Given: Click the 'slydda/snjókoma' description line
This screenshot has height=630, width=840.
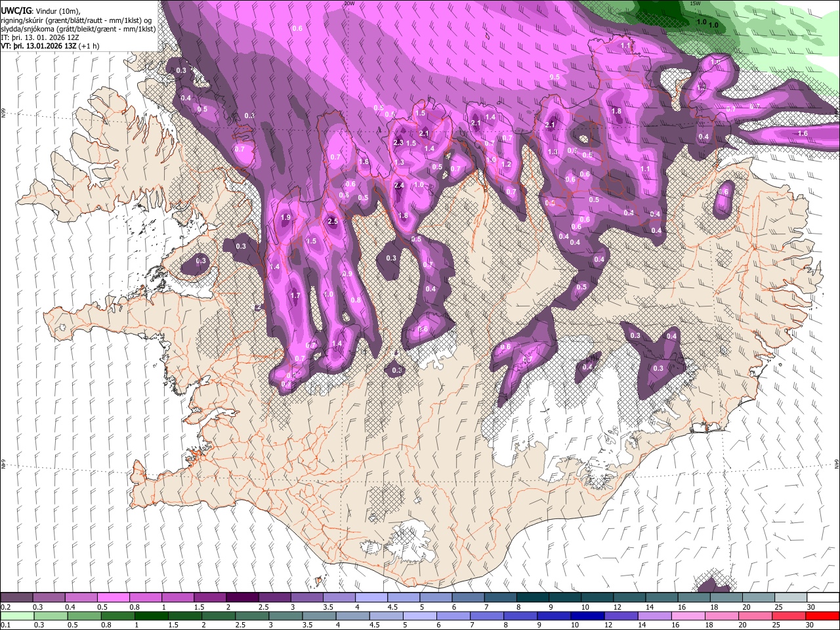Looking at the screenshot, I should click(x=78, y=29).
